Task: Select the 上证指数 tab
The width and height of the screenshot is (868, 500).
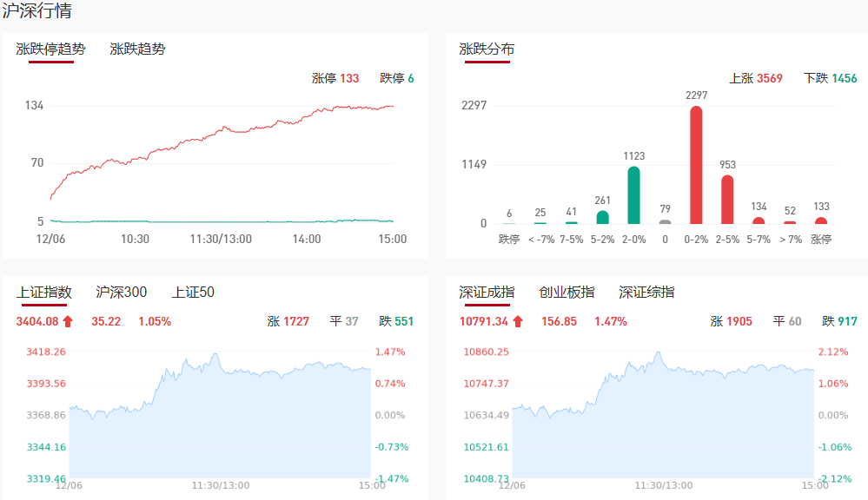Action: [x=43, y=293]
